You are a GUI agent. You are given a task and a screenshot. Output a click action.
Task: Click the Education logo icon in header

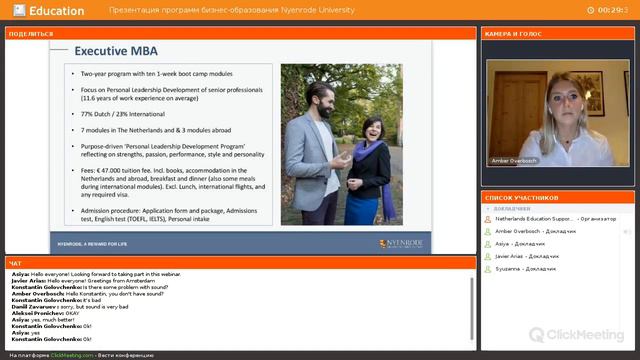click(x=19, y=10)
